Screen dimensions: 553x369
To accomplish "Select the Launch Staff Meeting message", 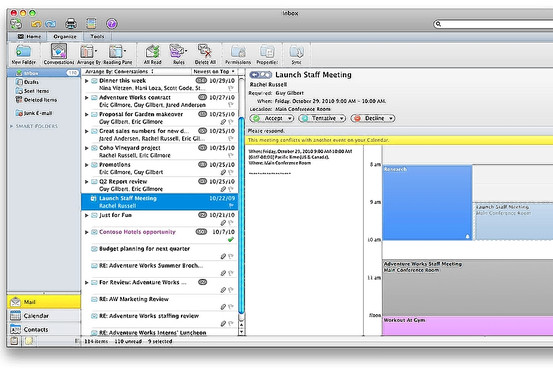I will coord(160,202).
